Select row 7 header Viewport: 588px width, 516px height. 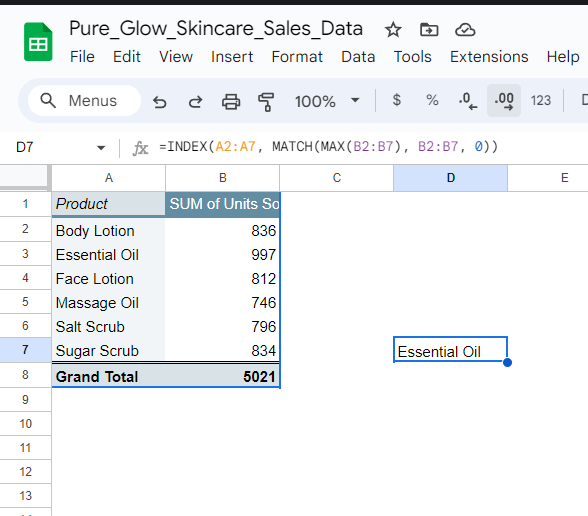click(25, 350)
